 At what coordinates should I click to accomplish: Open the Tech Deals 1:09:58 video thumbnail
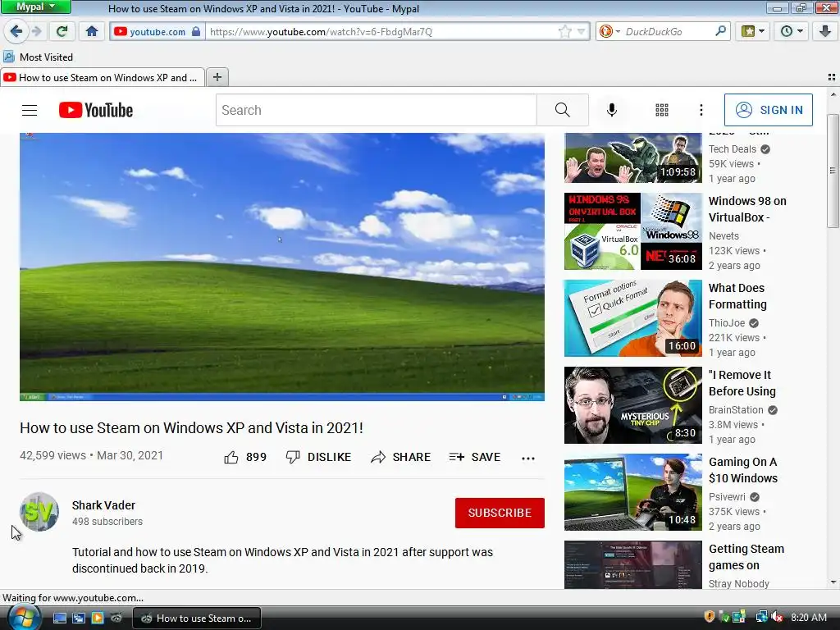click(x=632, y=158)
